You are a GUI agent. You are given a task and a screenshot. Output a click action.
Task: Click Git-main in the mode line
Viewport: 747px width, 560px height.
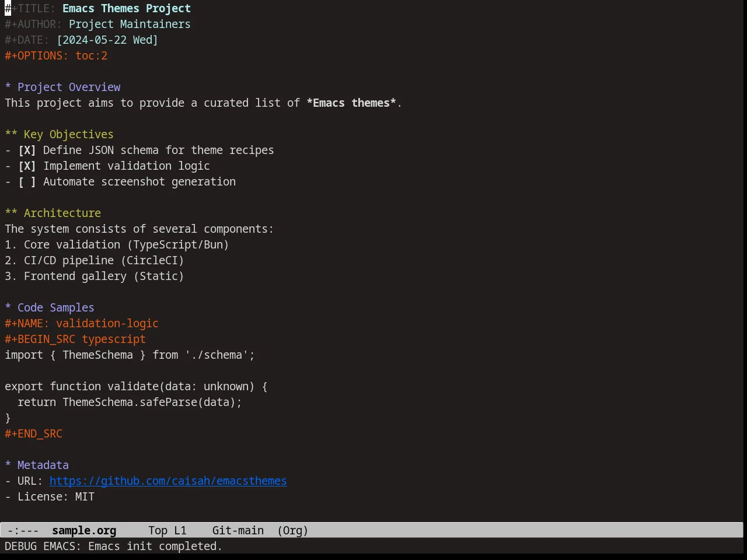pyautogui.click(x=238, y=531)
